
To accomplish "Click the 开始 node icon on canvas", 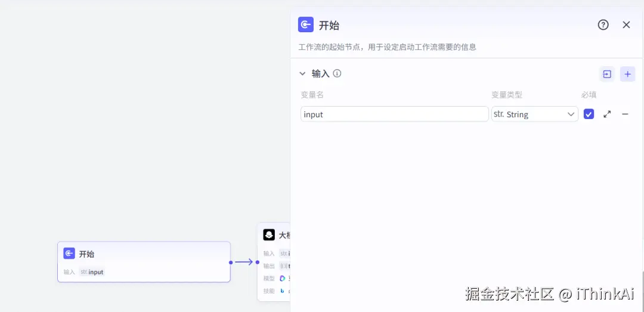I will [69, 254].
